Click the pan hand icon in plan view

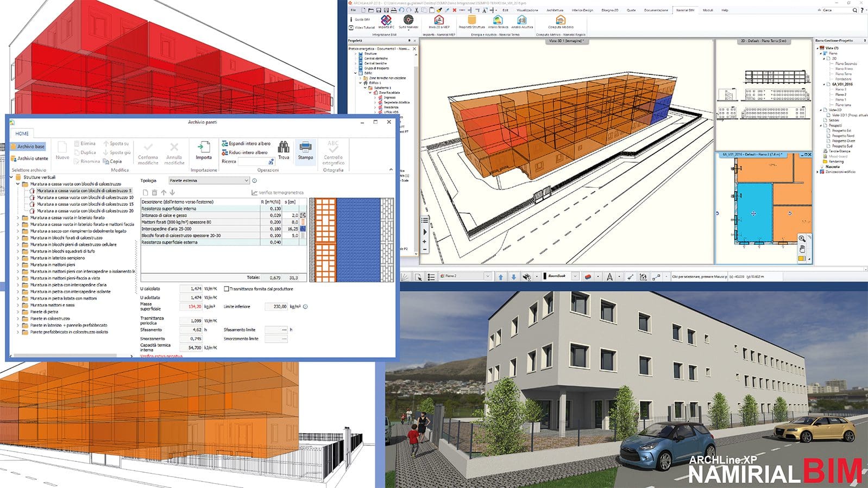[x=802, y=249]
